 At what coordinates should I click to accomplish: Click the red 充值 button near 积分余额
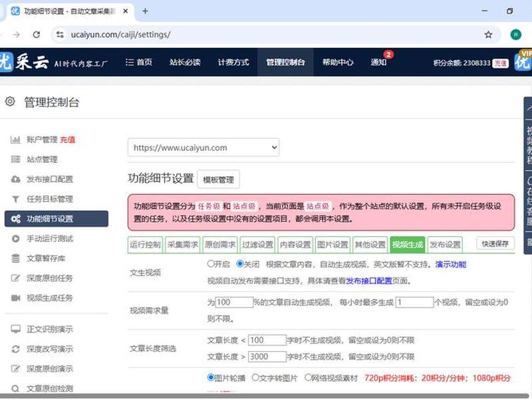tap(501, 63)
